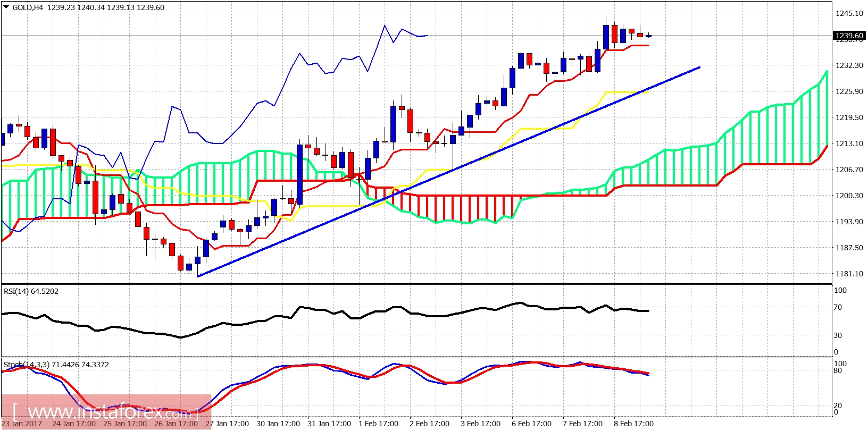Click the 1193.90 price axis value
The image size is (868, 431).
point(849,222)
